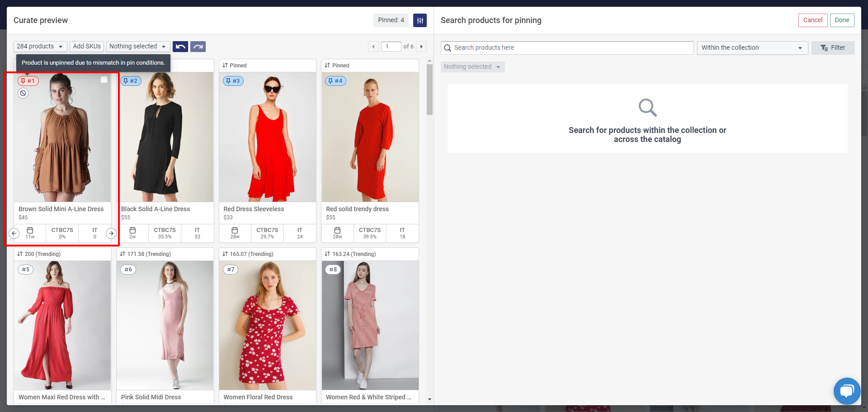
Task: Click the Women Maxi Red Dress image
Action: pos(62,326)
